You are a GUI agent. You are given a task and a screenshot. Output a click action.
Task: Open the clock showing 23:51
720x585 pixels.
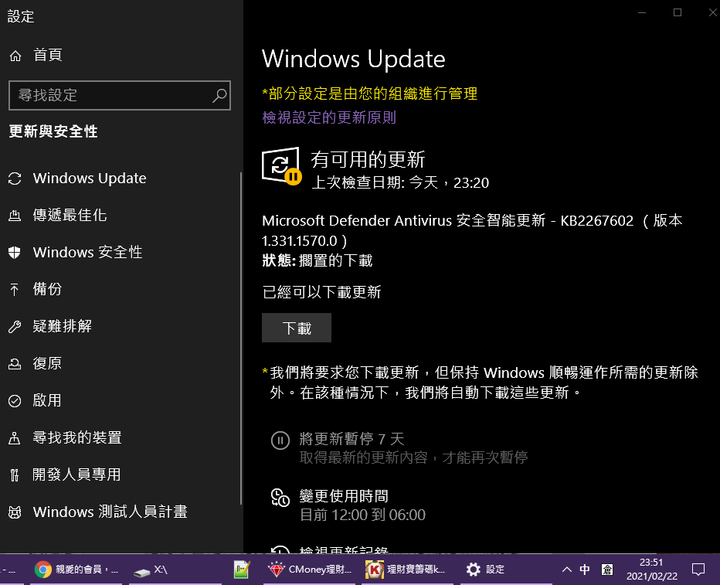click(x=652, y=569)
